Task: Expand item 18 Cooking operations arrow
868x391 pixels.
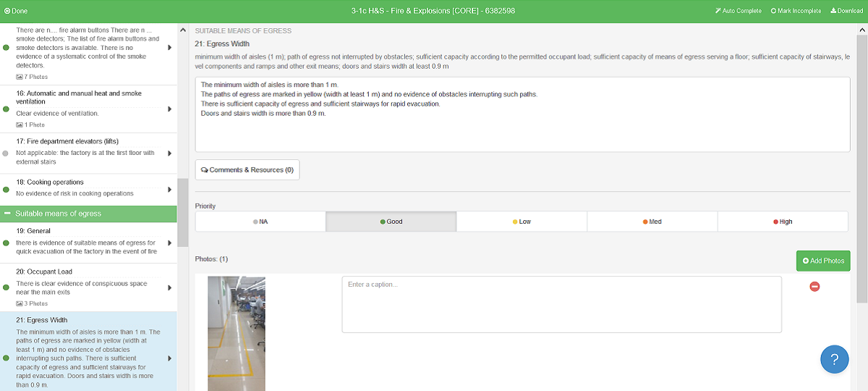Action: pos(169,189)
